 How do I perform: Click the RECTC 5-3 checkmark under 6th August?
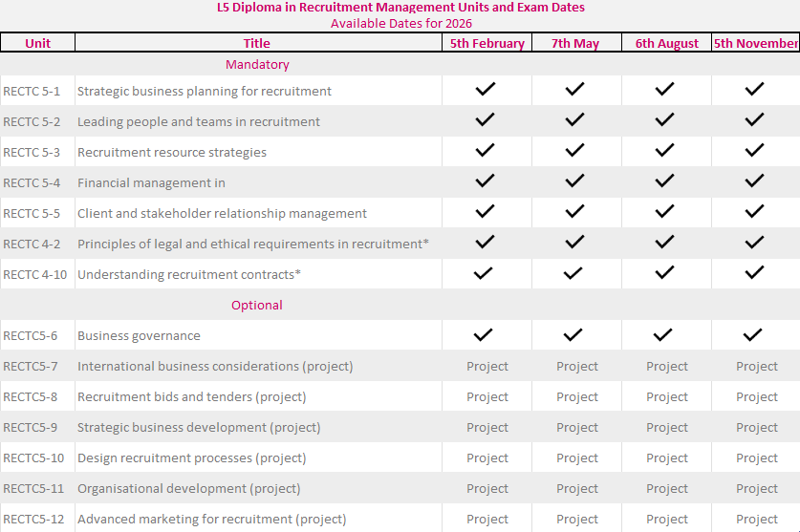tap(664, 151)
